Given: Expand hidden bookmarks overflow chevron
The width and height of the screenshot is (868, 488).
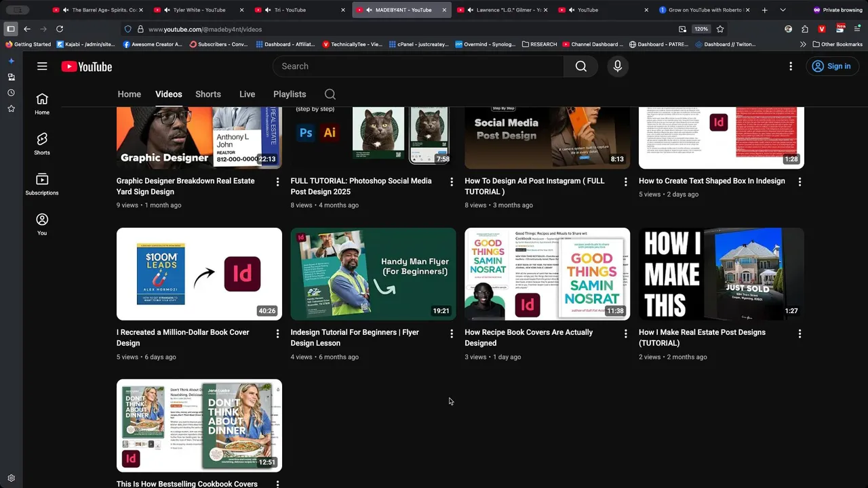Looking at the screenshot, I should pyautogui.click(x=803, y=44).
